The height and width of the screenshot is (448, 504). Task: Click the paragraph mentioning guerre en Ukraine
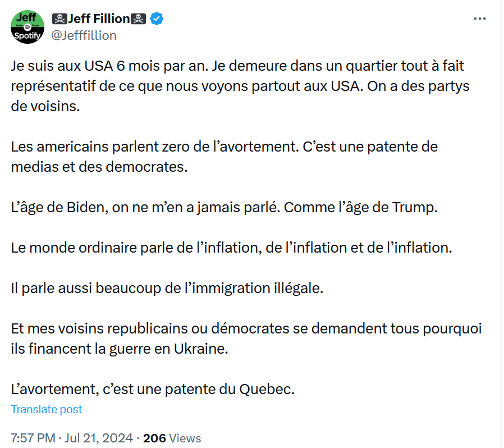pyautogui.click(x=246, y=339)
